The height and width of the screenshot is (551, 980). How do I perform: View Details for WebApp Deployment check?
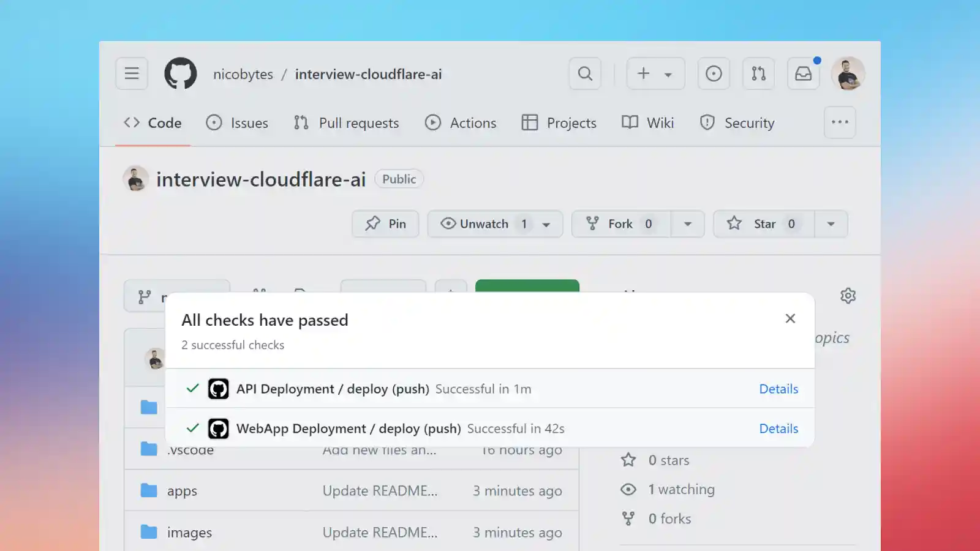click(x=778, y=429)
